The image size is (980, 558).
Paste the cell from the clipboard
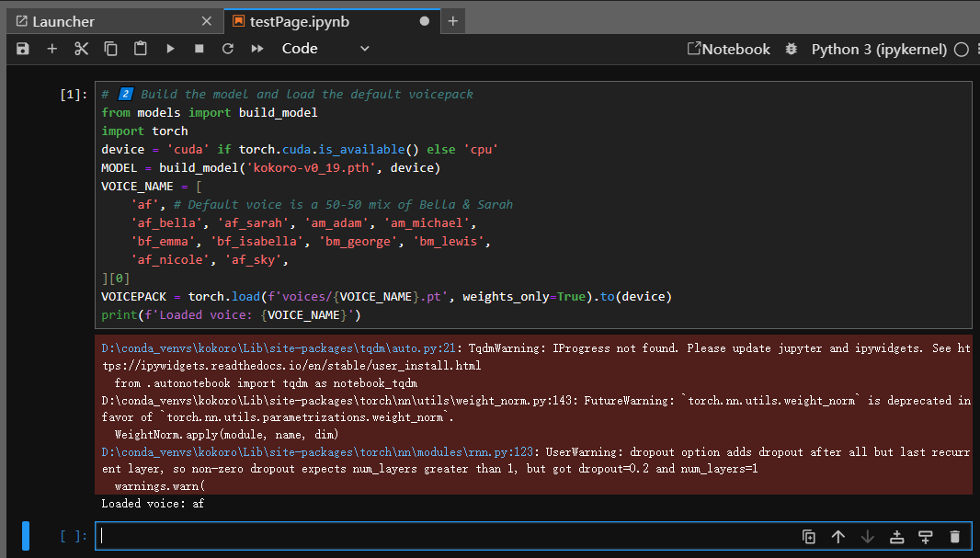[140, 49]
